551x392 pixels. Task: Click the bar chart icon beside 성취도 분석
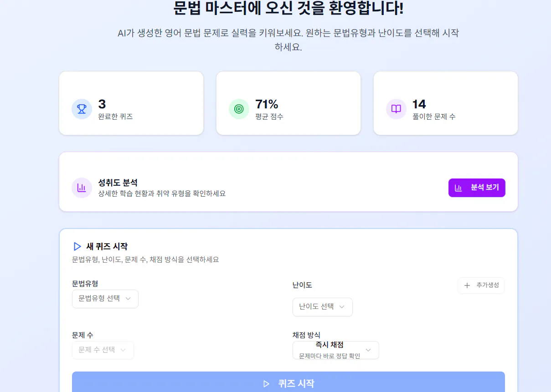tap(82, 188)
